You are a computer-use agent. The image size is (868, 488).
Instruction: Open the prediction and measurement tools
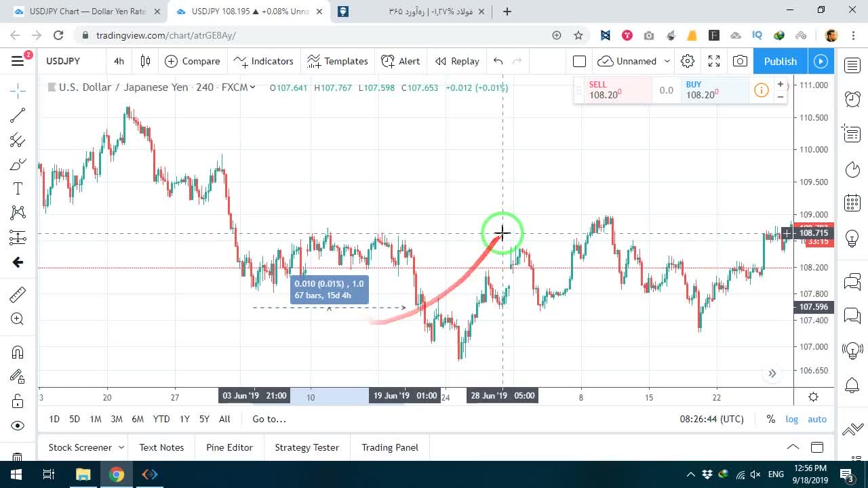18,237
